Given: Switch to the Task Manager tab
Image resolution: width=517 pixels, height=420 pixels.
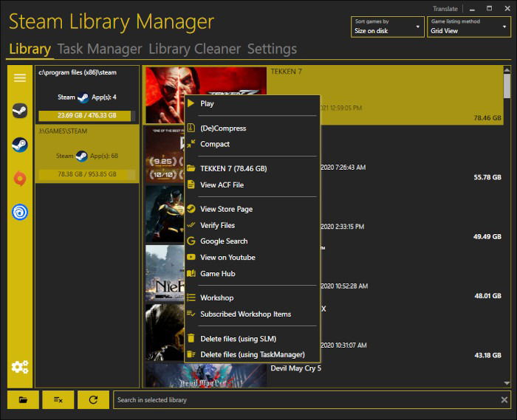Looking at the screenshot, I should click(100, 49).
